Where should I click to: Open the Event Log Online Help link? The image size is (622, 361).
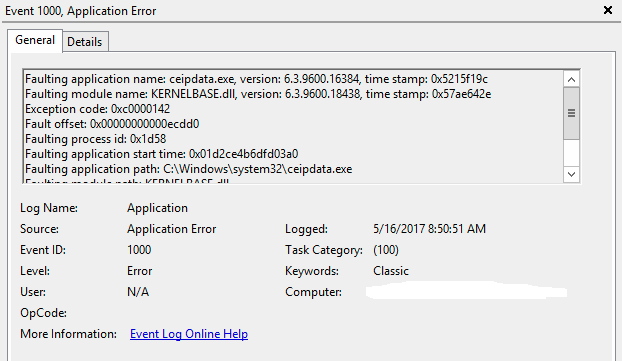click(x=189, y=334)
